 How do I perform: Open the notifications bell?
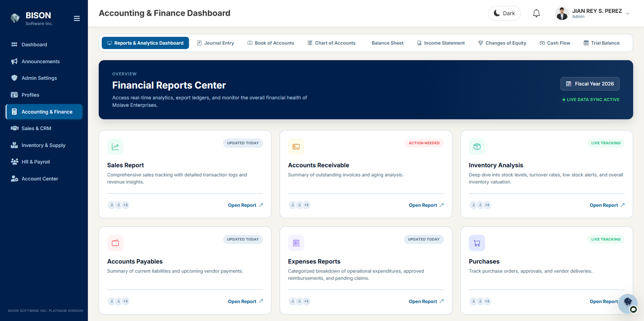tap(536, 13)
